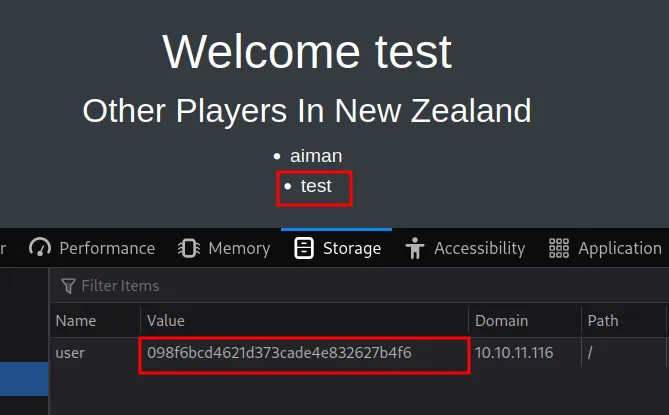The width and height of the screenshot is (669, 415).
Task: Open the Accessibility tab
Action: (466, 248)
